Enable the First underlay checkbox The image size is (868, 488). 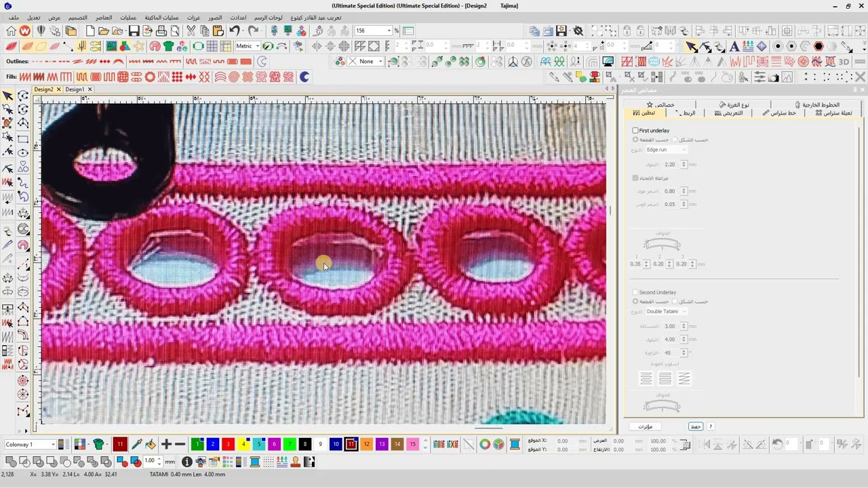[x=635, y=130]
